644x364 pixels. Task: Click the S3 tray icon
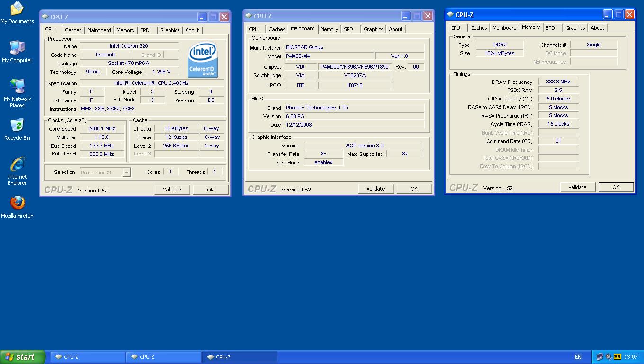tap(617, 357)
